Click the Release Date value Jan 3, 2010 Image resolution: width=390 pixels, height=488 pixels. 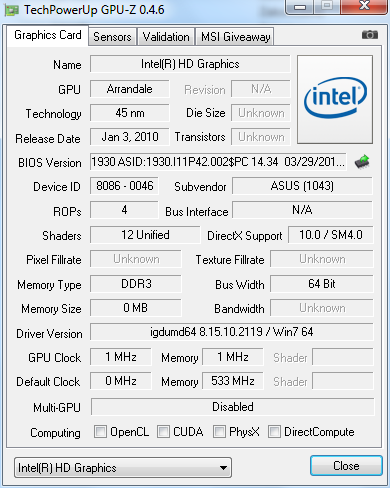(x=130, y=137)
